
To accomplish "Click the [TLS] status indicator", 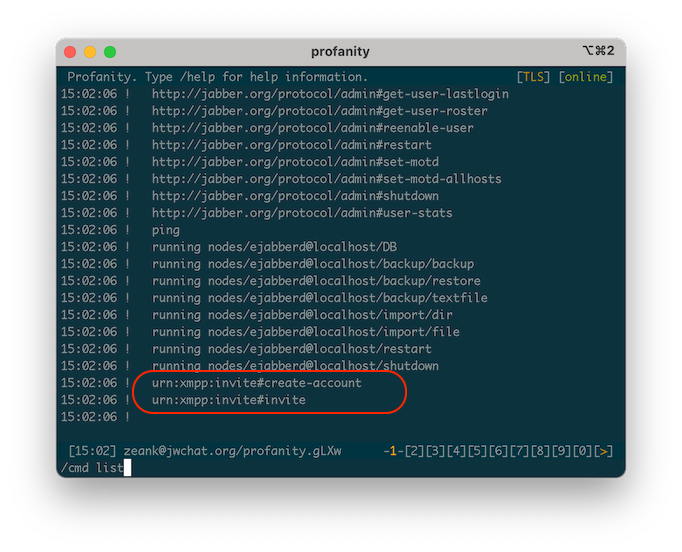I will 533,77.
